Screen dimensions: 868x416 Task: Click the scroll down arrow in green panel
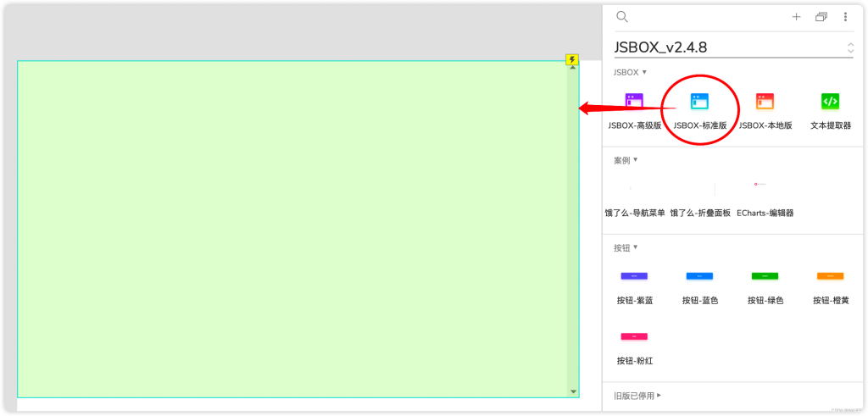click(x=573, y=391)
